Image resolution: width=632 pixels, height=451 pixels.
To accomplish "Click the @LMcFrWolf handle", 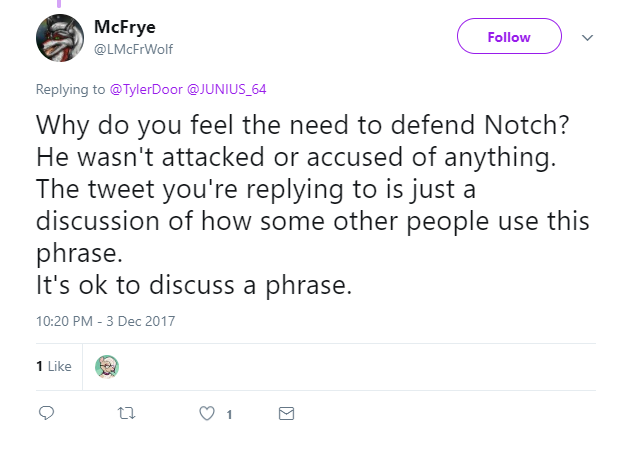I will 133,49.
